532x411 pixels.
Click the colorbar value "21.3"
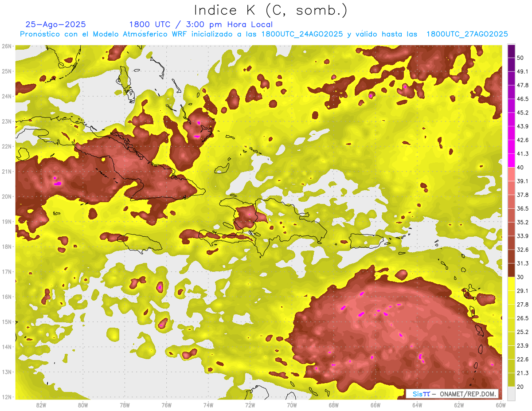[522, 373]
